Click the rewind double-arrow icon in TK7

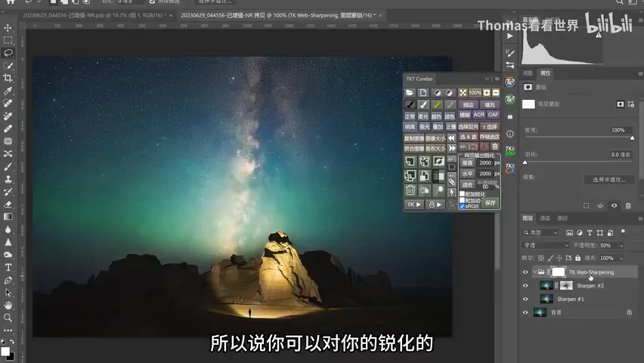(452, 138)
